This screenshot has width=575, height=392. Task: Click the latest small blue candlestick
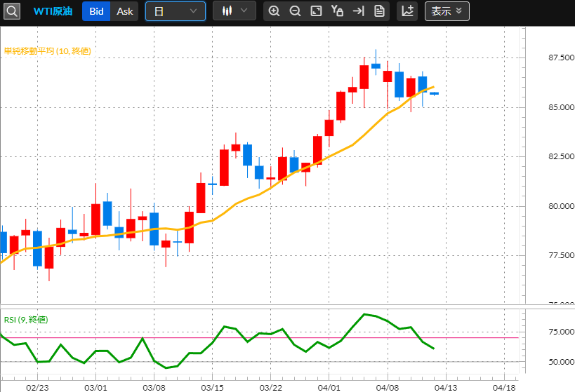coord(434,93)
